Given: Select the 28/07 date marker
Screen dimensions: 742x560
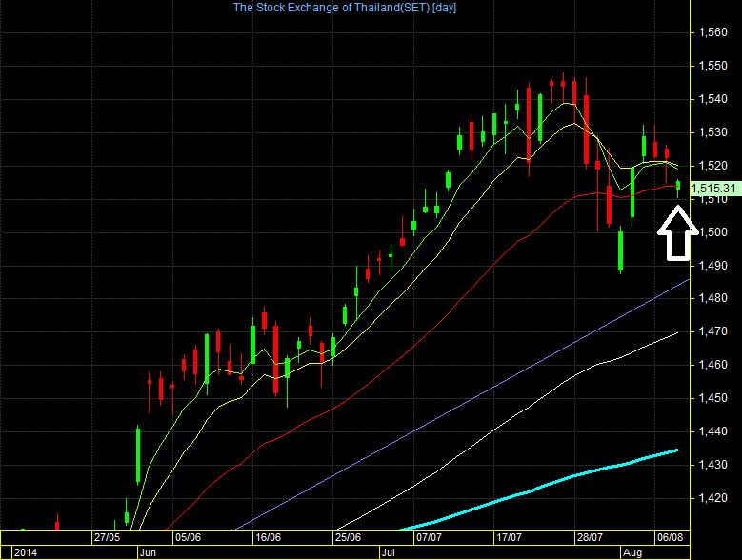Looking at the screenshot, I should point(590,537).
